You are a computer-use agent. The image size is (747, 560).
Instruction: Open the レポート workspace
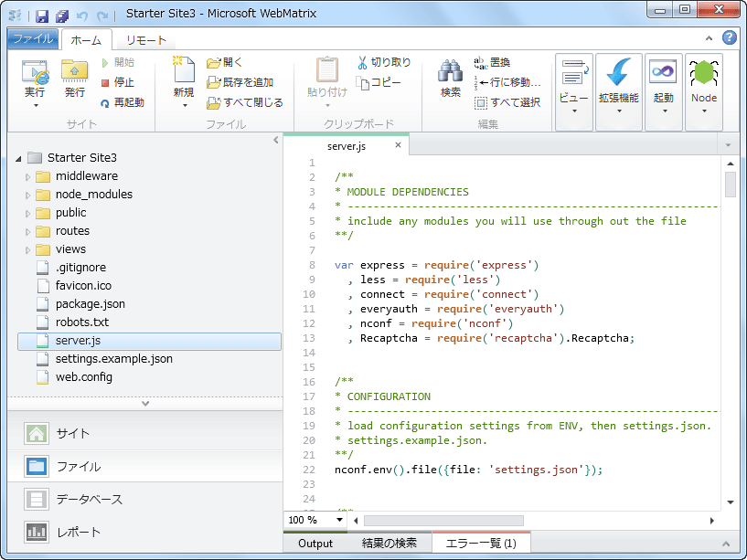(x=145, y=532)
